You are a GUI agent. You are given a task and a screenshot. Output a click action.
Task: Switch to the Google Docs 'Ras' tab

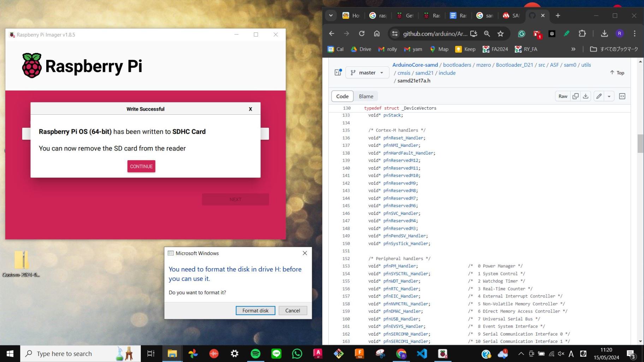click(458, 16)
